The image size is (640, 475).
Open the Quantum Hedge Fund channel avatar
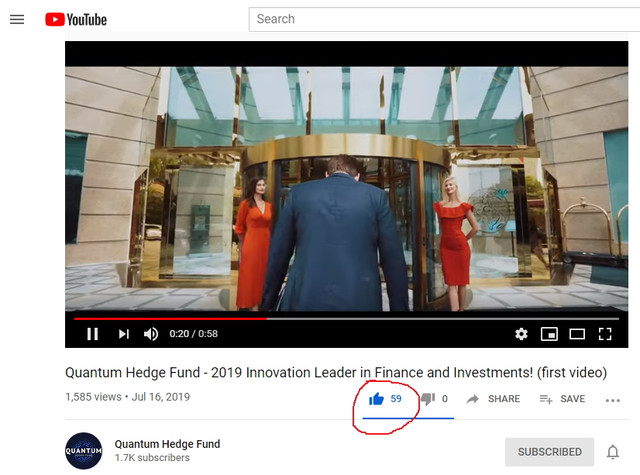point(84,451)
